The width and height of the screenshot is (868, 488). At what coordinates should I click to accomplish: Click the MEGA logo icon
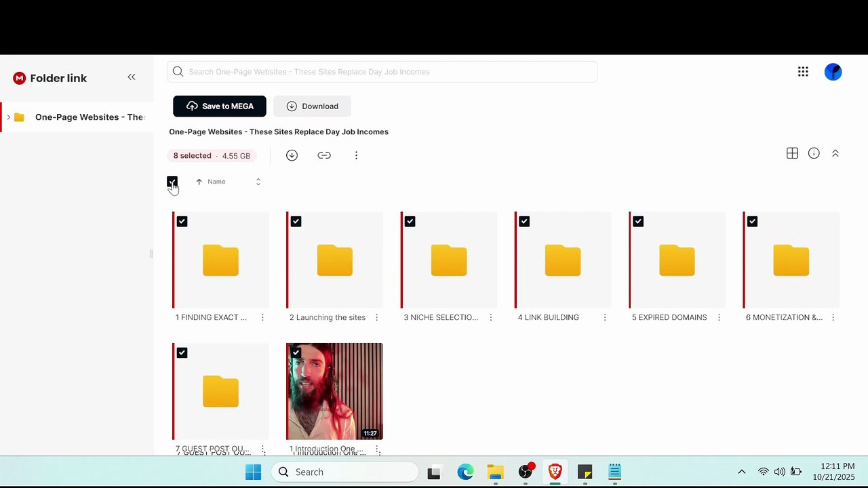(x=19, y=78)
